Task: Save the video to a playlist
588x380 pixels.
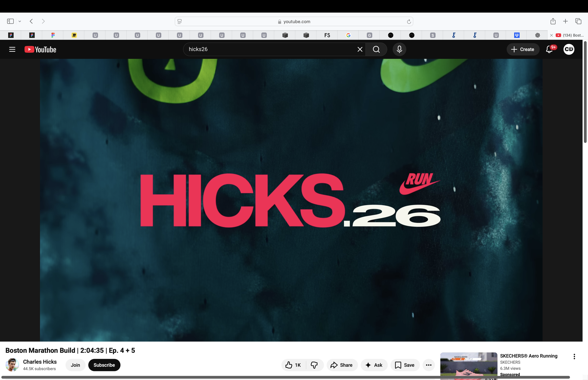Action: pyautogui.click(x=405, y=365)
